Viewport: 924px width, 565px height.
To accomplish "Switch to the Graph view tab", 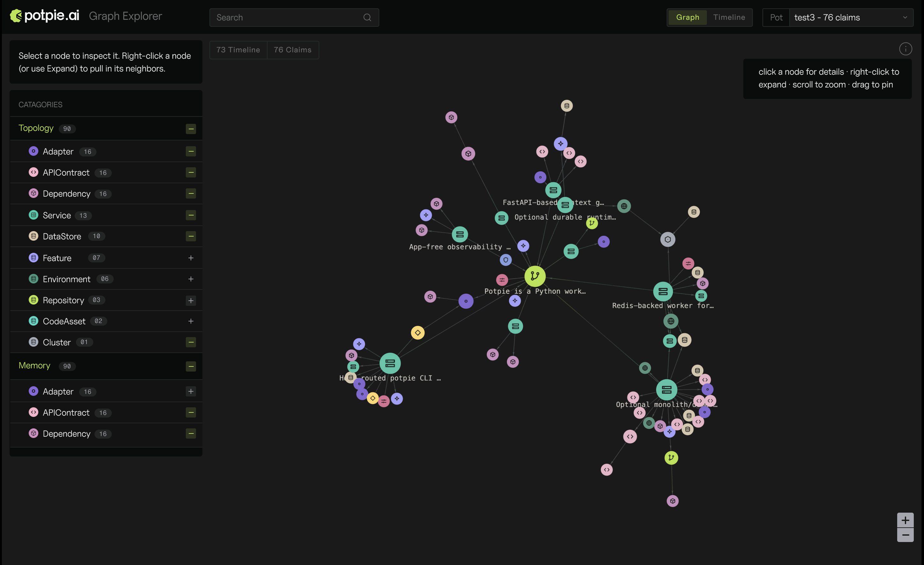I will pyautogui.click(x=687, y=17).
